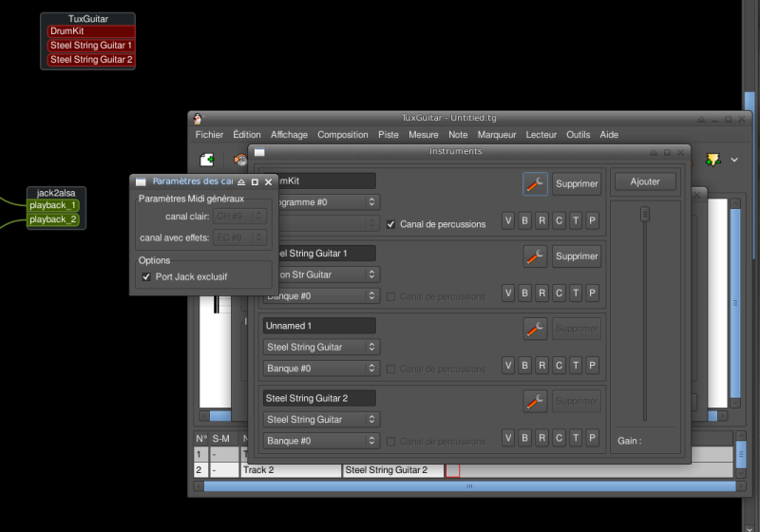This screenshot has height=532, width=760.
Task: Click P button in Steel String Guitar 1 row
Action: (592, 293)
